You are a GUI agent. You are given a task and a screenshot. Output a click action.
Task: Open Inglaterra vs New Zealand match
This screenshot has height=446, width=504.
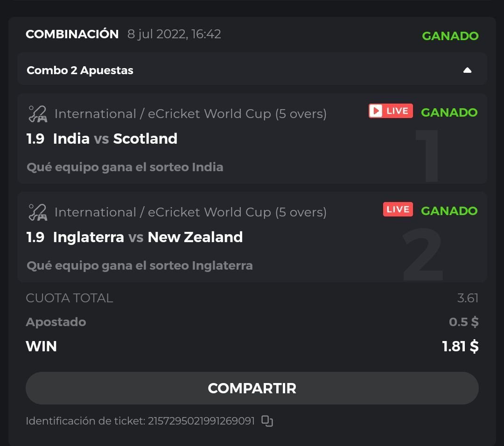147,237
